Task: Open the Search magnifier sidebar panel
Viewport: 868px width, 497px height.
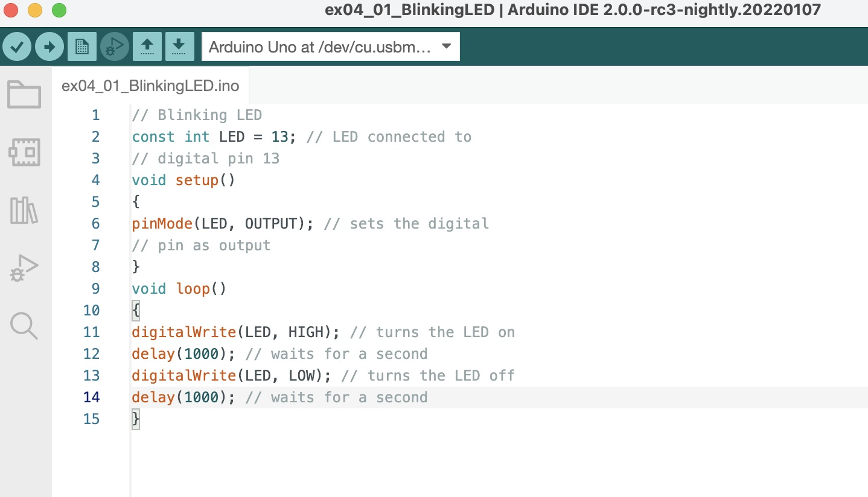Action: (24, 326)
